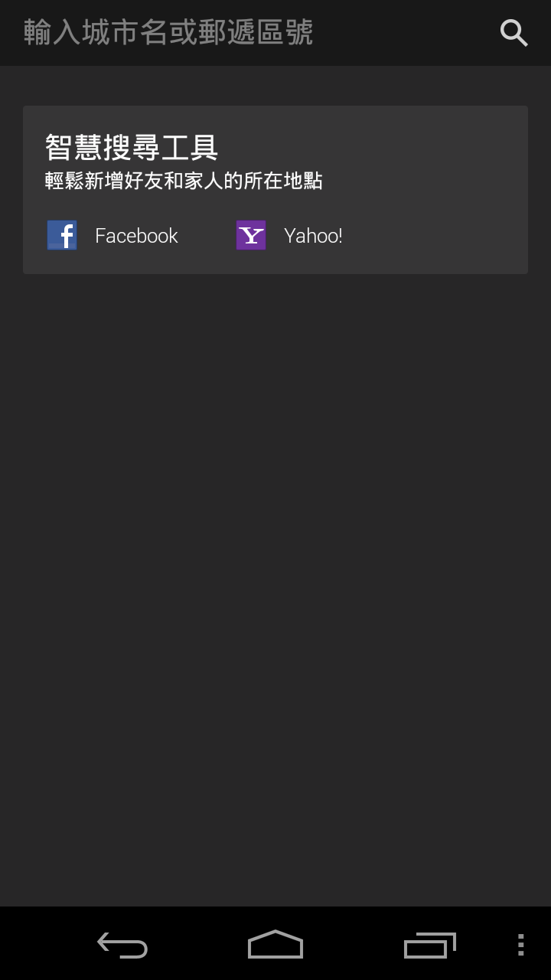Go back with Android back arrow
Screen dimensions: 551x980
122,945
